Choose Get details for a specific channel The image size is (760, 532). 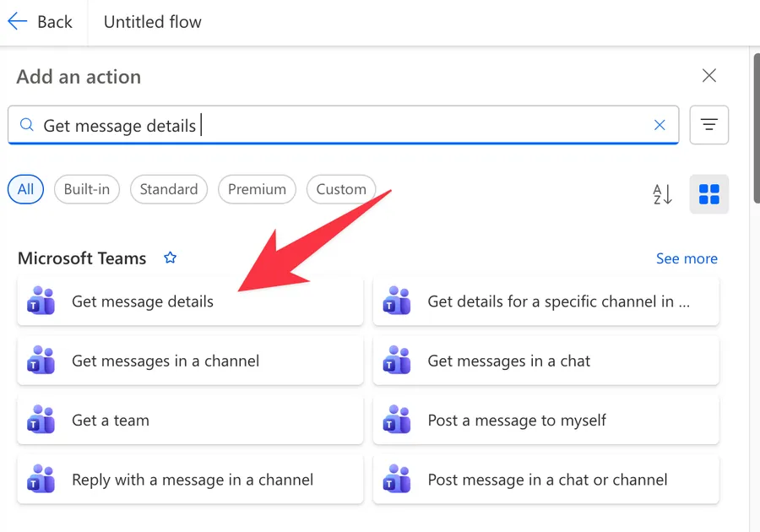[546, 301]
